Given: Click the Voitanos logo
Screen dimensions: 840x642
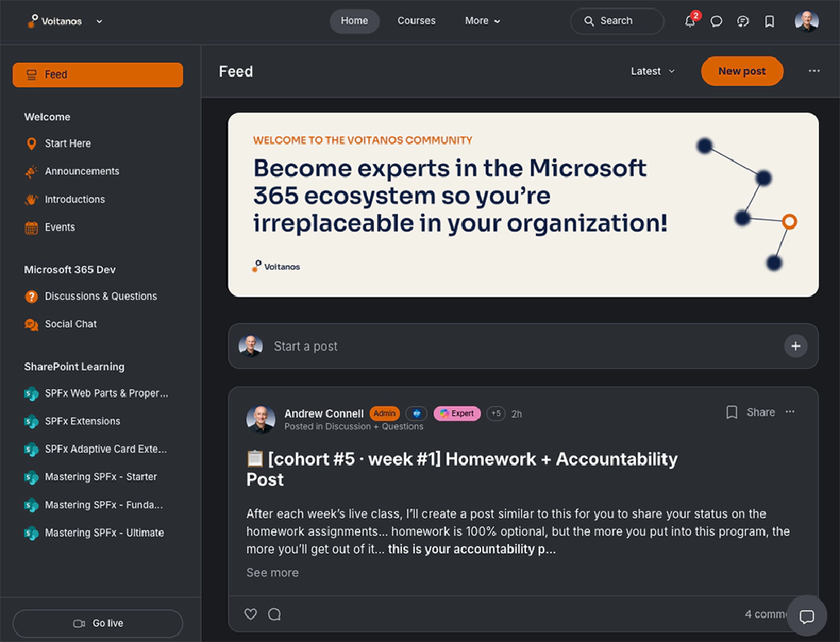Looking at the screenshot, I should (x=54, y=21).
